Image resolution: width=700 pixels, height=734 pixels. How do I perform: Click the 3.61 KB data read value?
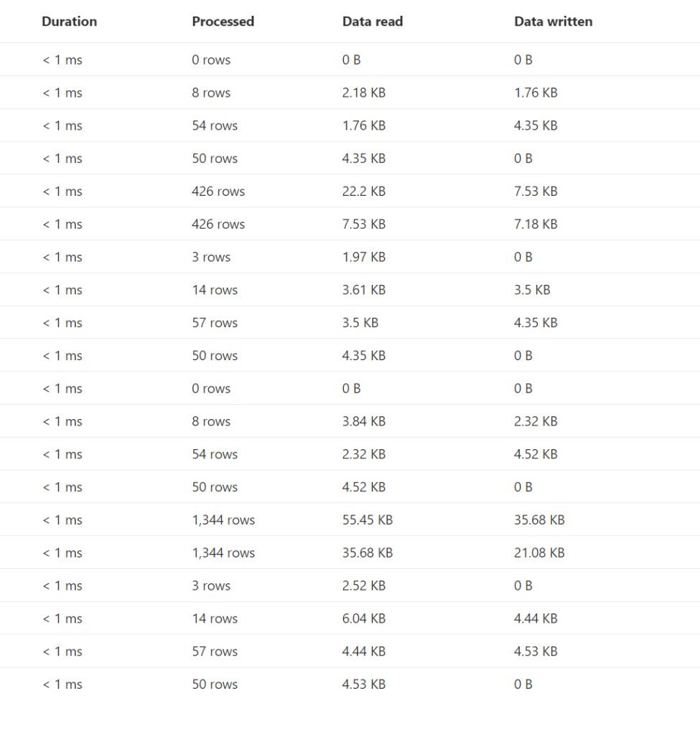[363, 290]
